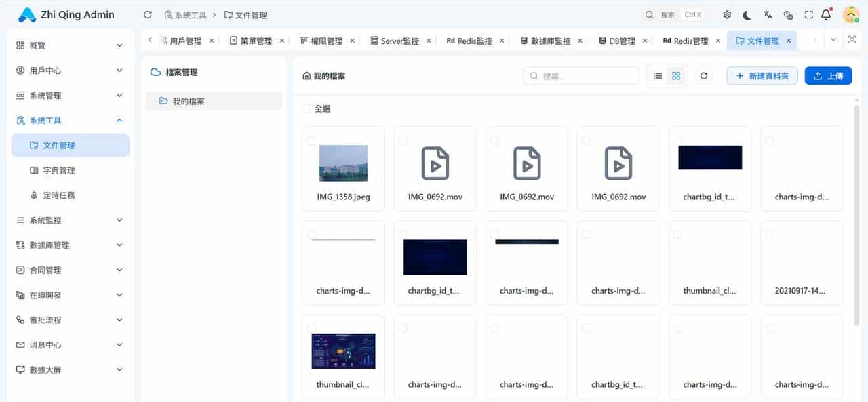Open notifications via the bell icon

pos(826,14)
